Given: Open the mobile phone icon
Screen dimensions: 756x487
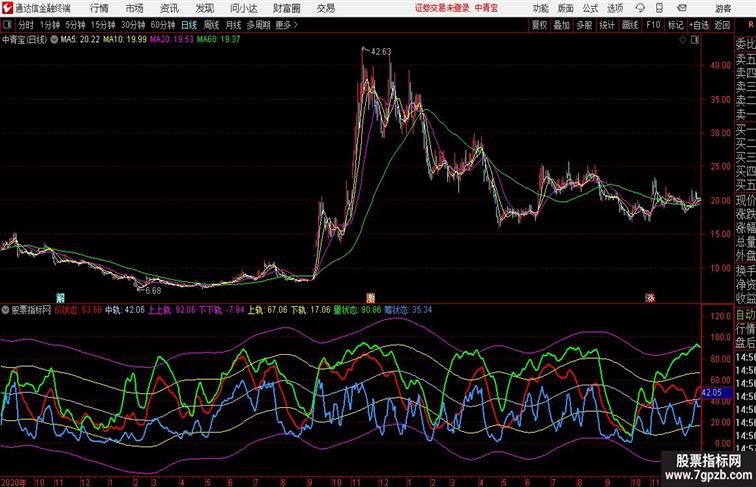Looking at the screenshot, I should pos(660,8).
